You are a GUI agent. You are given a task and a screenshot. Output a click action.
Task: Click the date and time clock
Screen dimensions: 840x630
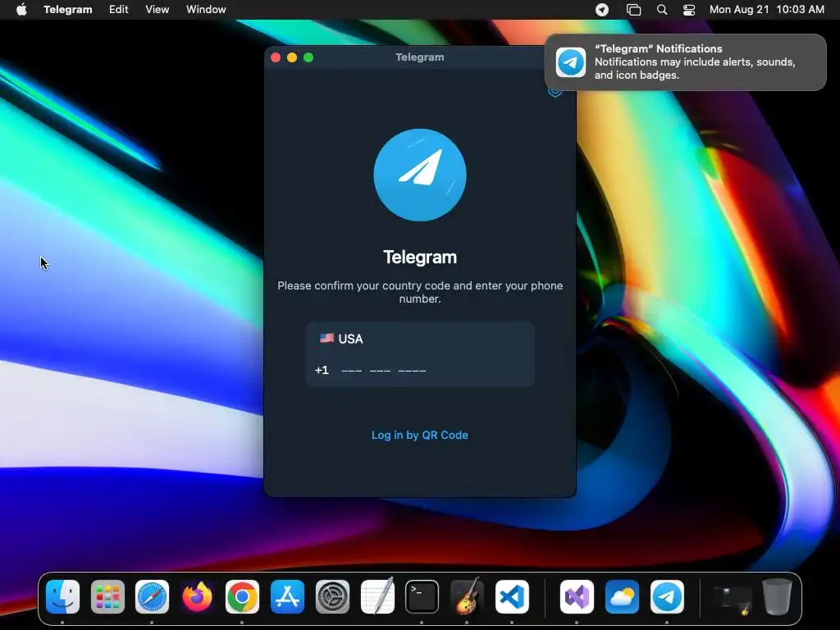(x=767, y=9)
